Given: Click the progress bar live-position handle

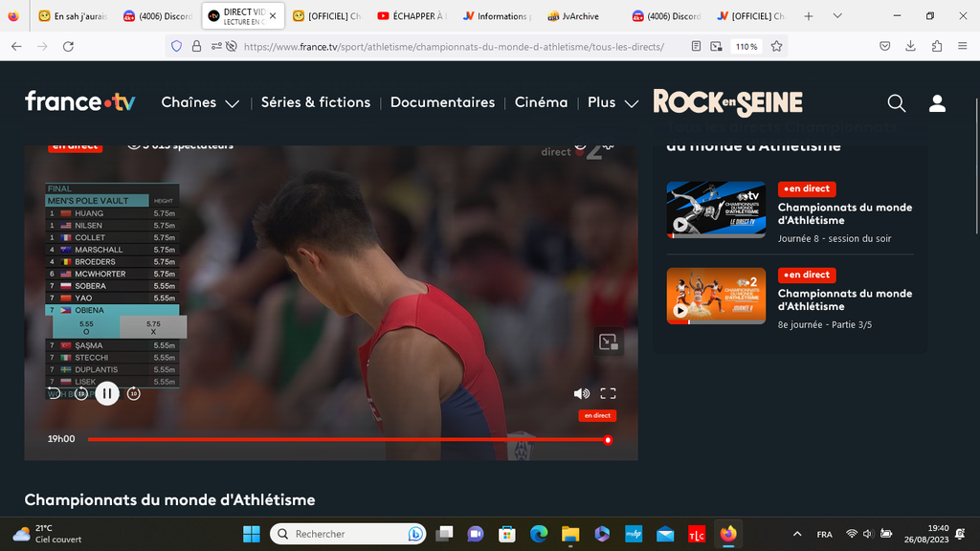Looking at the screenshot, I should (608, 440).
